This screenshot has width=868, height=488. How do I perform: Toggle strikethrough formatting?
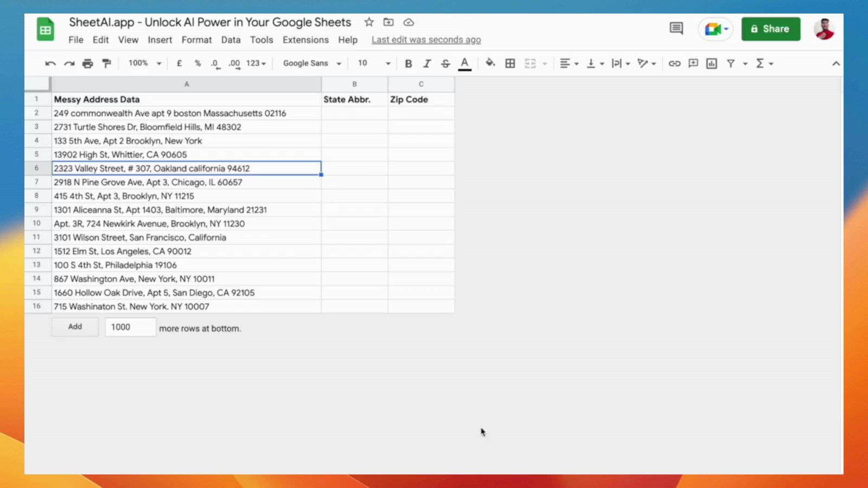(445, 63)
